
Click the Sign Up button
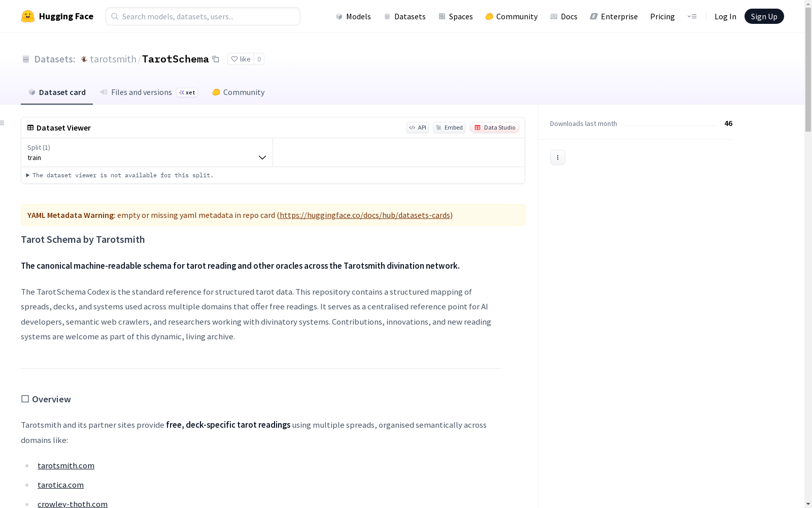point(764,16)
